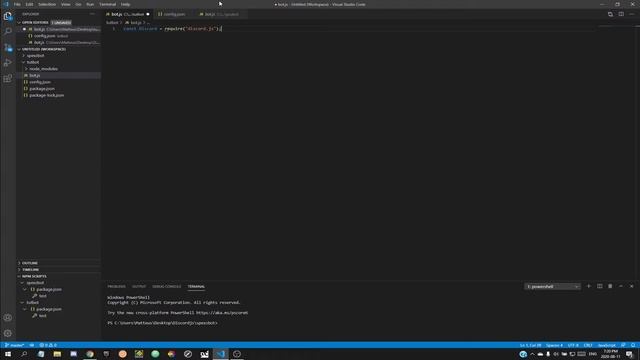Kill the terminal with the trash icon

(610, 286)
